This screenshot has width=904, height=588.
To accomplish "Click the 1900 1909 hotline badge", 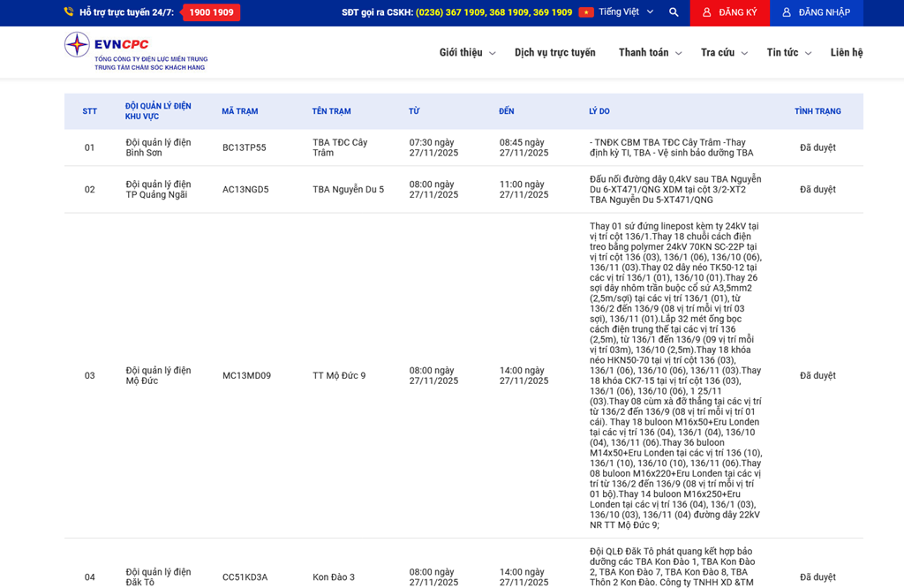I will pyautogui.click(x=212, y=12).
